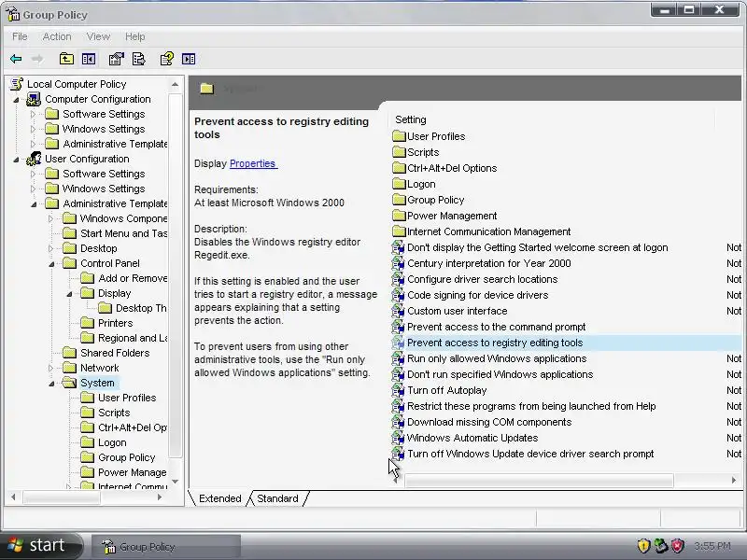The height and width of the screenshot is (560, 747).
Task: Click the Up one level toolbar icon
Action: (66, 59)
